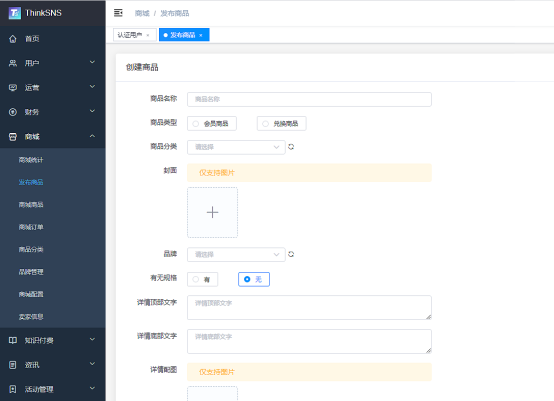The image size is (554, 401).
Task: Choose 无 for 有无规格
Action: coord(254,279)
